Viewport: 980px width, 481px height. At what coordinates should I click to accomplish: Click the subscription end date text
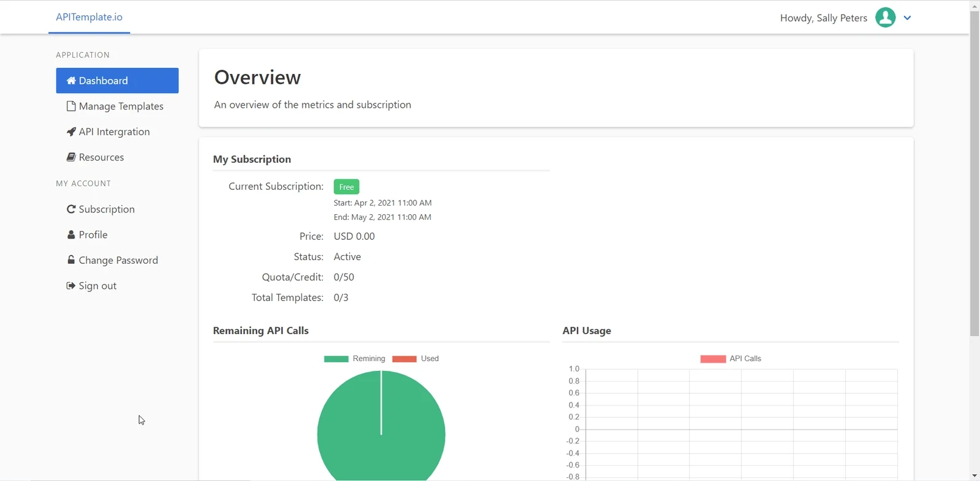(382, 217)
